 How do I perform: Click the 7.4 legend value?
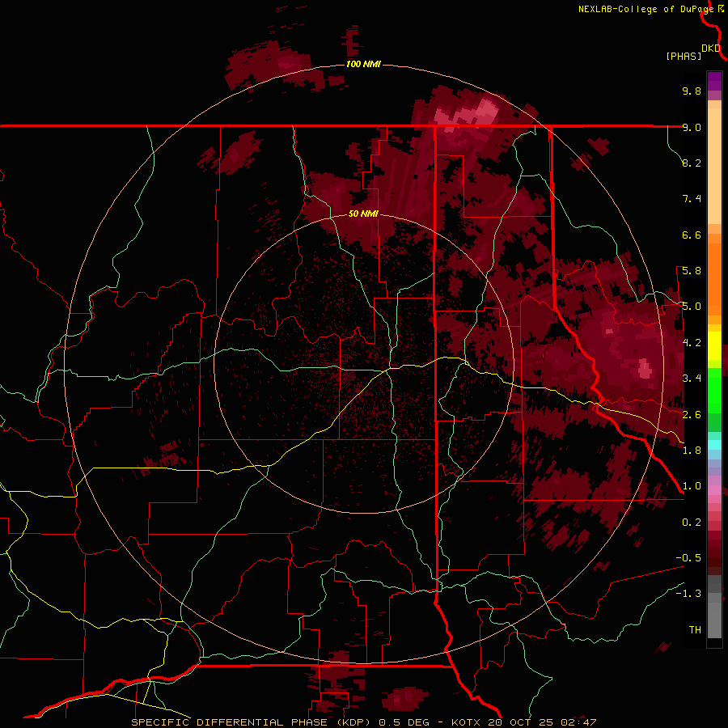692,199
